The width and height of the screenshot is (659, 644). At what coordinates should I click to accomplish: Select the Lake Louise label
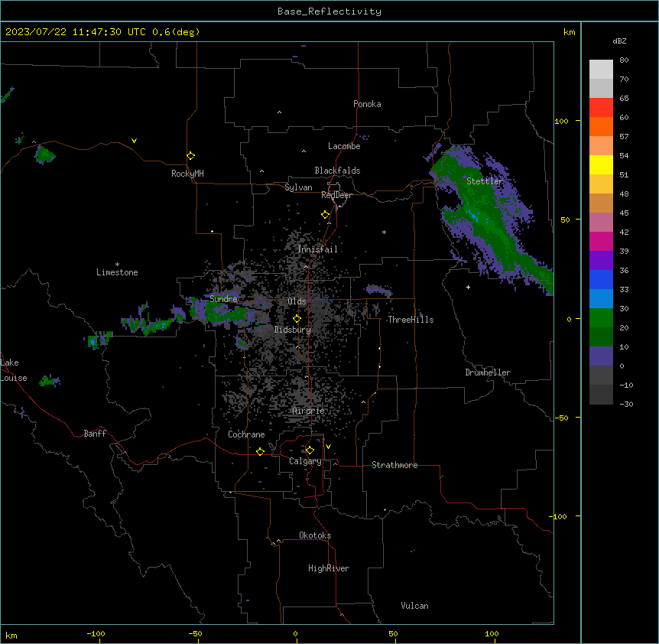point(14,370)
